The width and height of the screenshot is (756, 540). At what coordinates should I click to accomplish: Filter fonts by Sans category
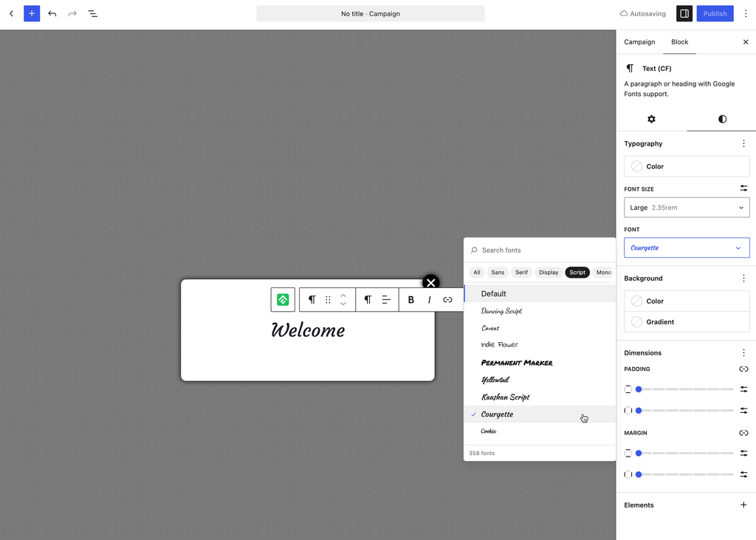(x=498, y=272)
